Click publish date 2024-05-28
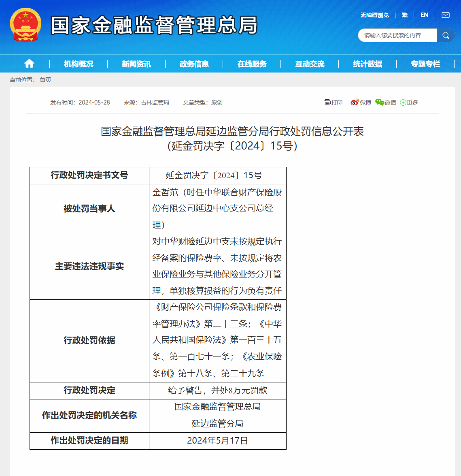 (94, 102)
